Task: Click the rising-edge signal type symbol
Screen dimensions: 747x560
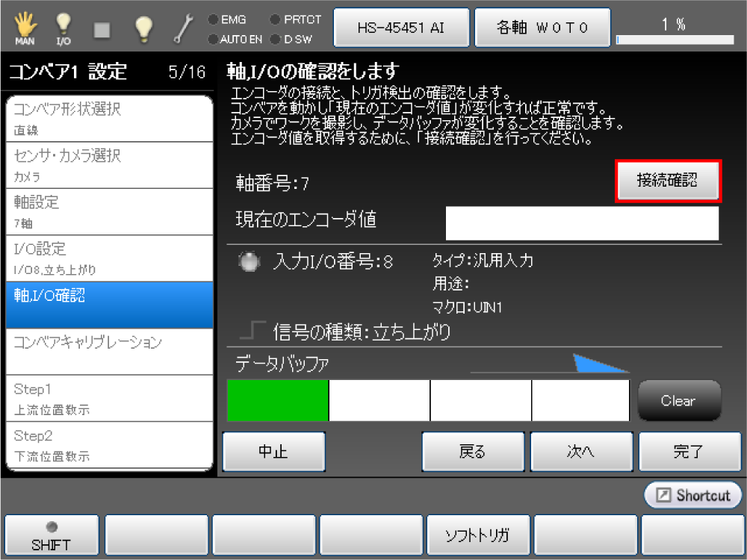Action: click(x=258, y=331)
